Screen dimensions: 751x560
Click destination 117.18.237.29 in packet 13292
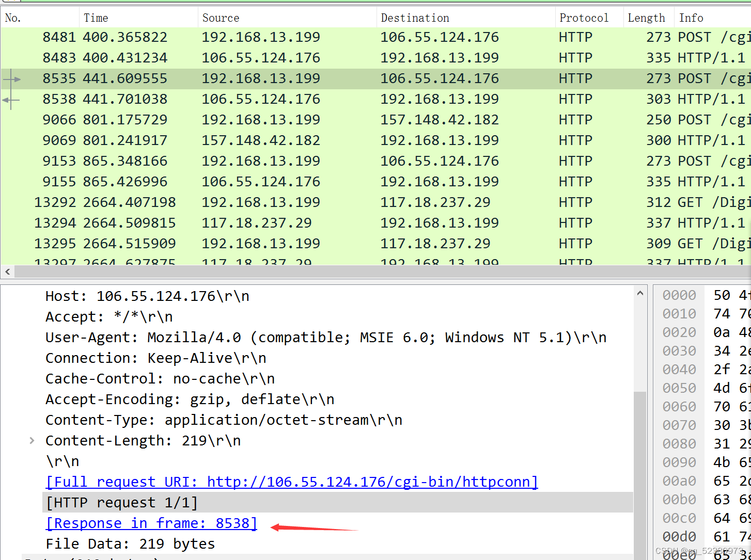coord(435,202)
